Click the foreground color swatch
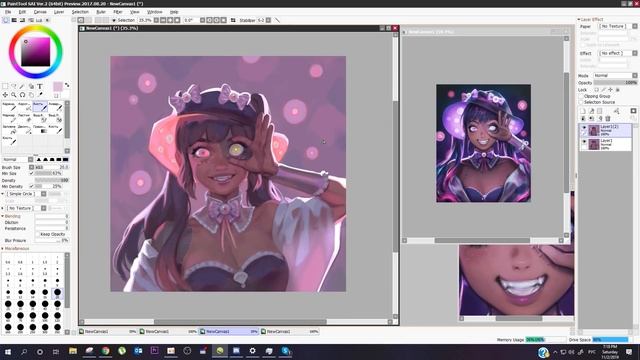The image size is (640, 360). [58, 86]
